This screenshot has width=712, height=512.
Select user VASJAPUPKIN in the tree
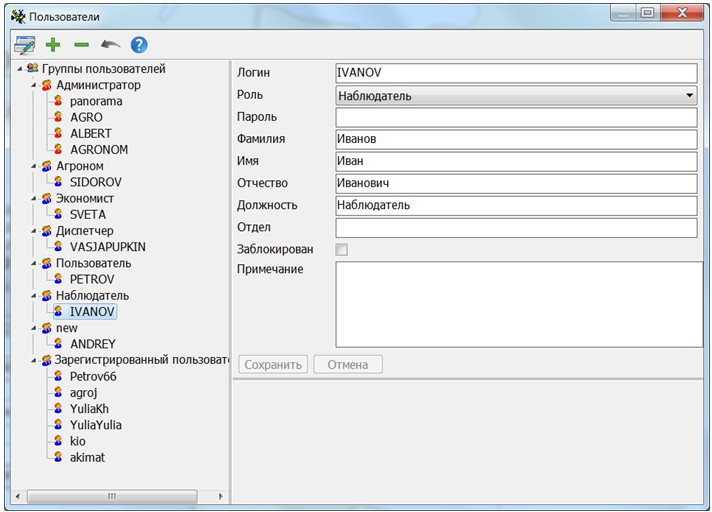point(107,246)
